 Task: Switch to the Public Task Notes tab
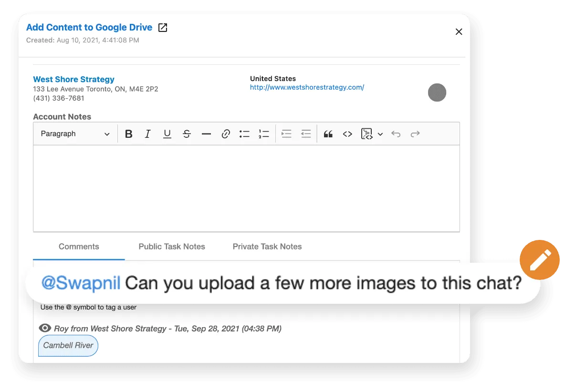pyautogui.click(x=172, y=247)
